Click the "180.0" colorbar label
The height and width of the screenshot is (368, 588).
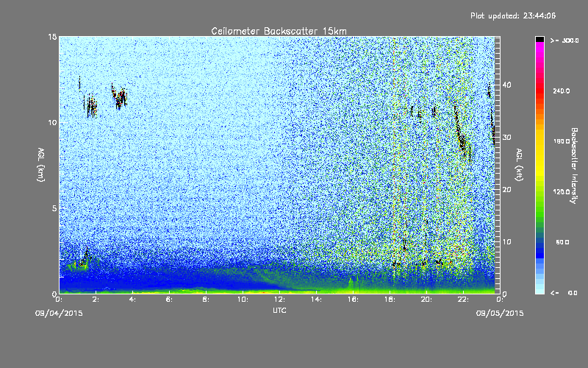(562, 141)
